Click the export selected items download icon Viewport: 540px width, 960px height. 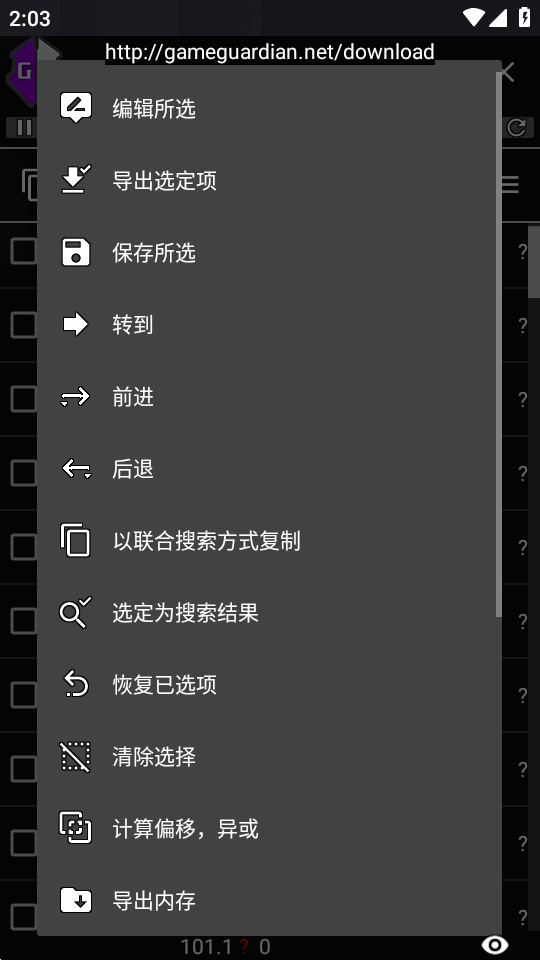76,179
